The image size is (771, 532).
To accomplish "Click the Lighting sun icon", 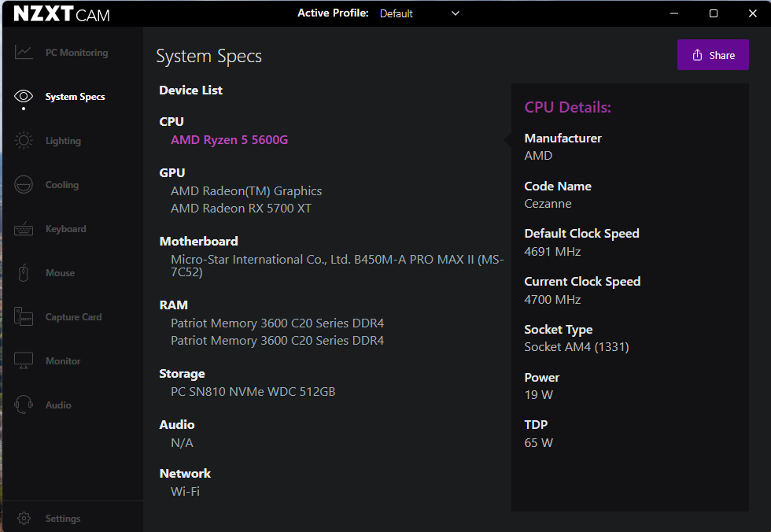I will pos(24,141).
